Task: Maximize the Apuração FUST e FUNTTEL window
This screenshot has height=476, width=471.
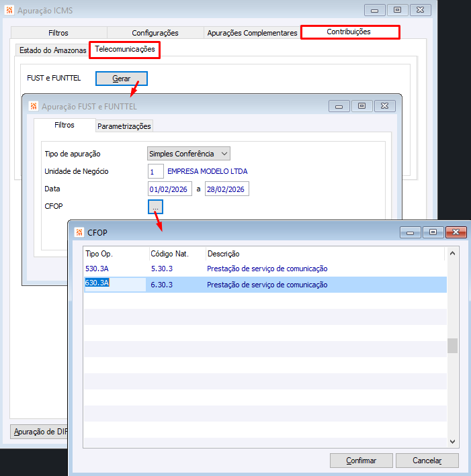Action: click(x=362, y=106)
